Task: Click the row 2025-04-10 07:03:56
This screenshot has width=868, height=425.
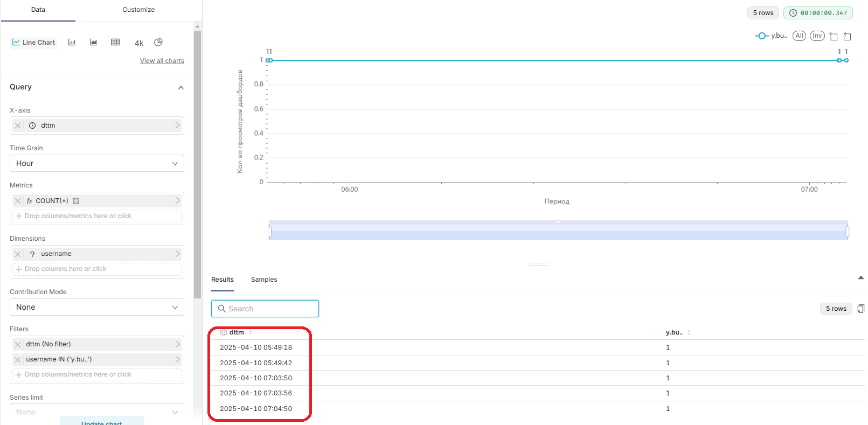Action: [538, 393]
